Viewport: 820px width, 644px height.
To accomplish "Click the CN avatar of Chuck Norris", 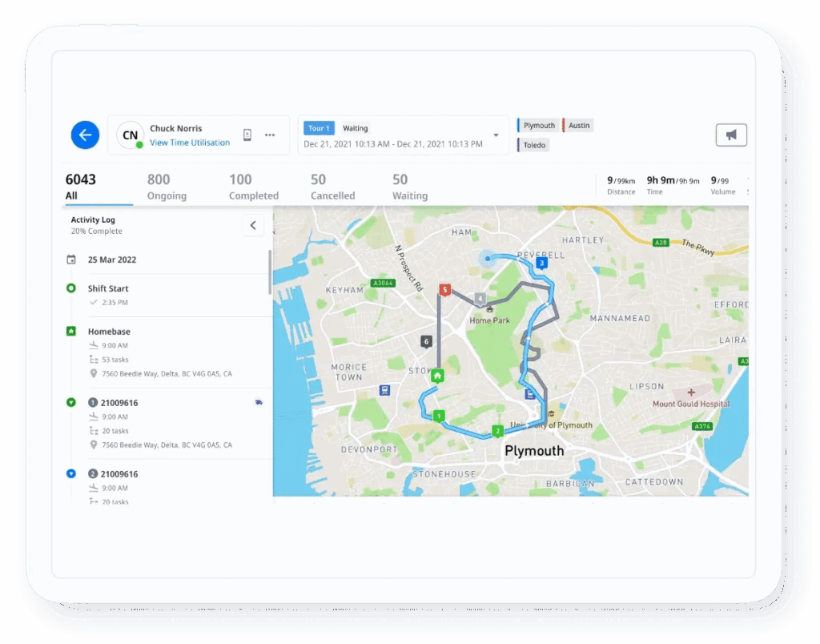I will coord(130,135).
